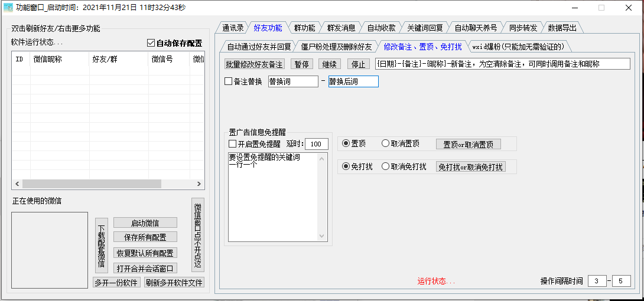Click 保存所有配置 button
The image size is (644, 301).
pos(145,237)
